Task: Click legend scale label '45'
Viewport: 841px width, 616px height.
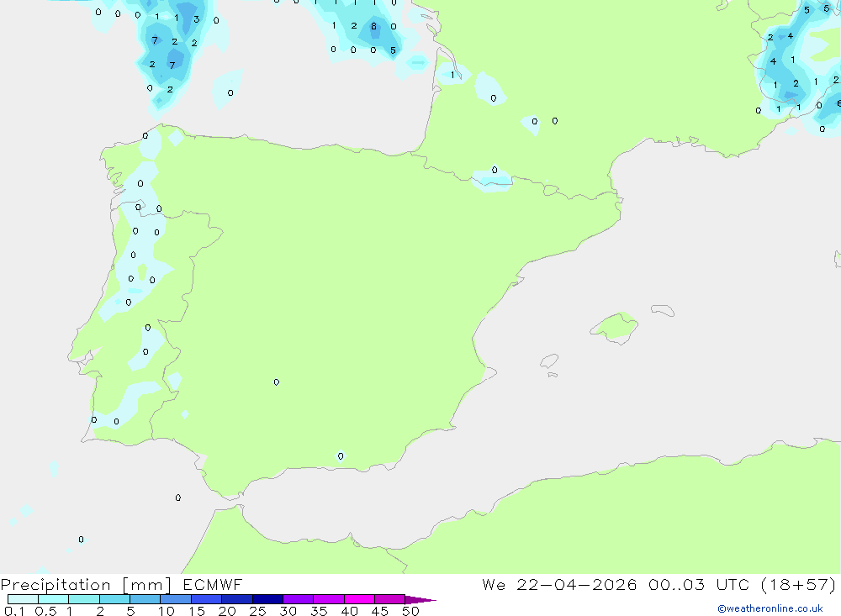Action: 380,611
